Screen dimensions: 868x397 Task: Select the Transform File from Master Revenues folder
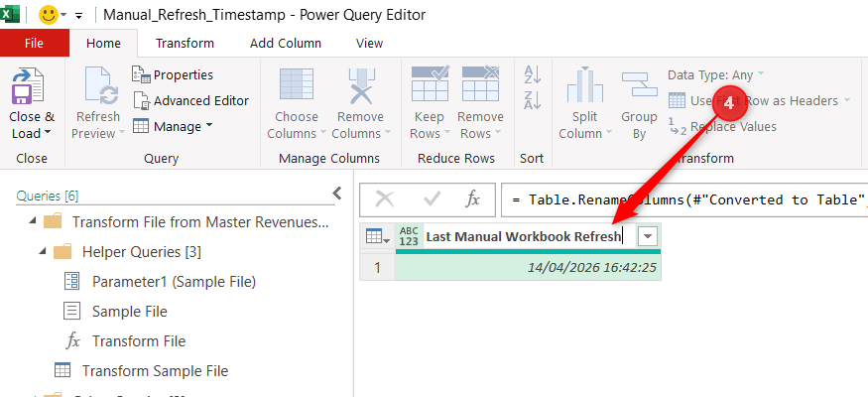pos(186,222)
